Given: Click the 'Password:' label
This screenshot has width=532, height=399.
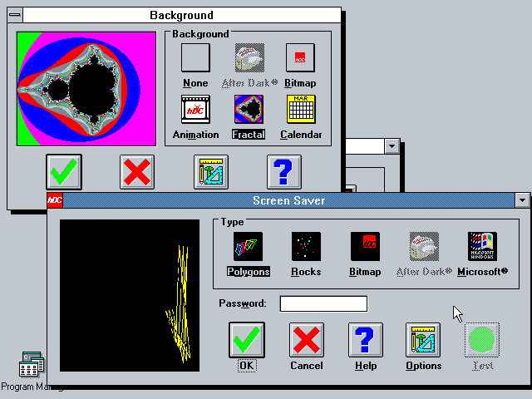Looking at the screenshot, I should (243, 303).
